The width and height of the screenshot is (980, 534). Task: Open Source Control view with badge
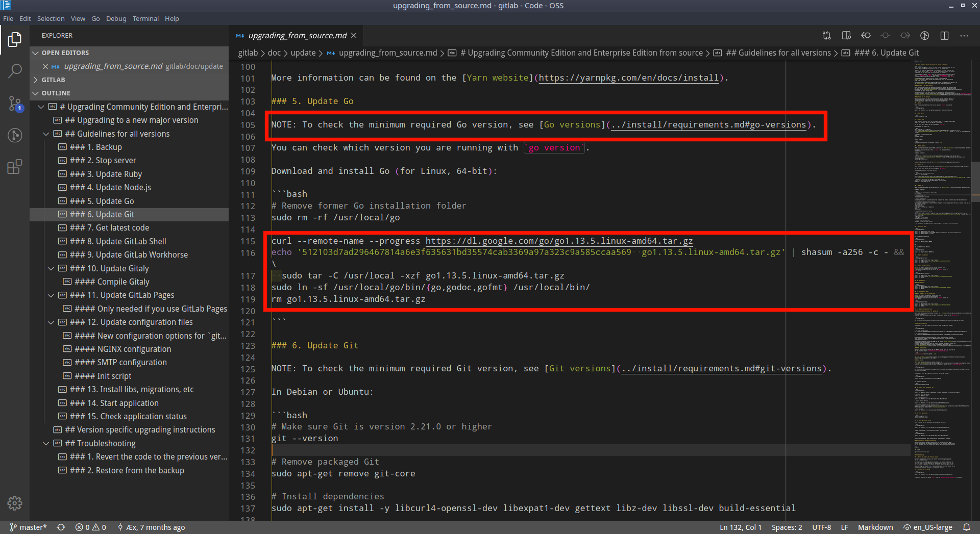[x=15, y=104]
